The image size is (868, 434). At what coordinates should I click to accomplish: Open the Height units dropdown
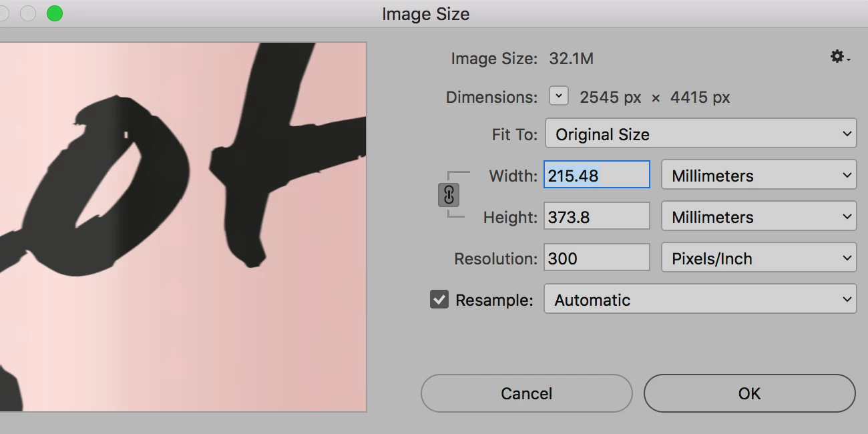tap(758, 217)
